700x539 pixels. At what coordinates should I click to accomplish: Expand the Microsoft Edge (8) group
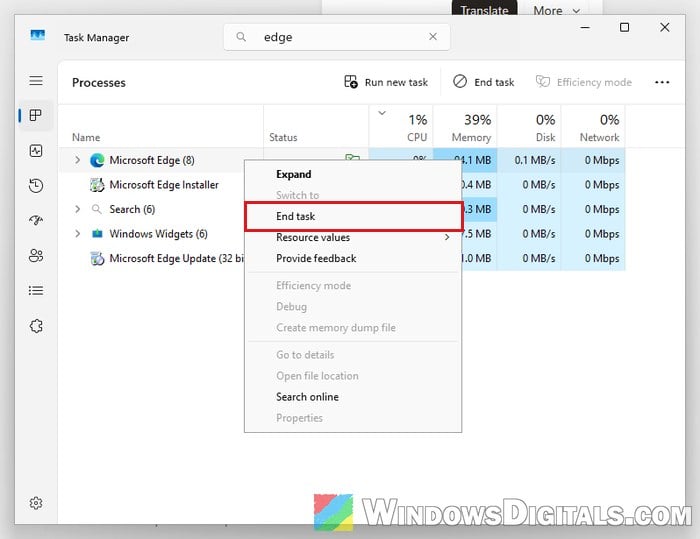tap(77, 160)
